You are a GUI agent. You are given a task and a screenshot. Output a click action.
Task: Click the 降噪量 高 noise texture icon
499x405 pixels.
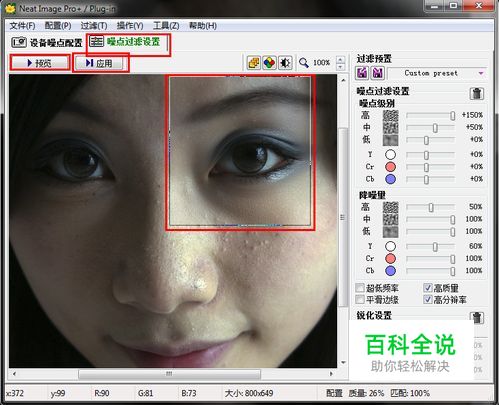click(390, 207)
